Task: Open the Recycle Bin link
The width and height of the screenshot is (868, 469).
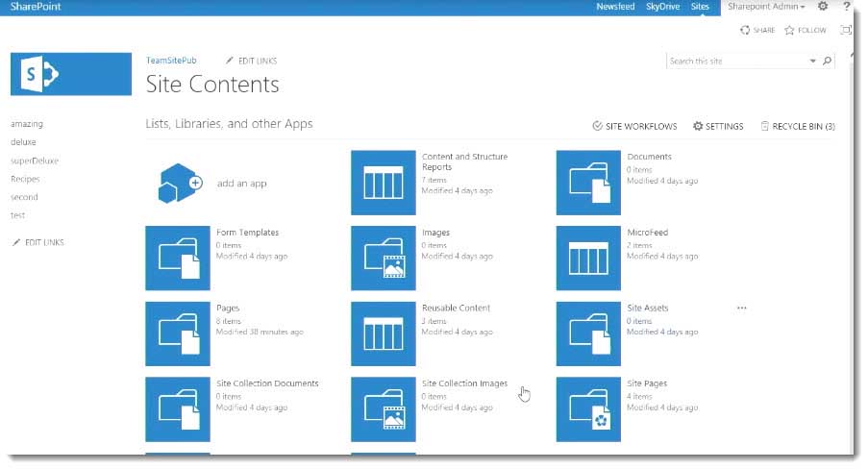Action: pyautogui.click(x=797, y=126)
